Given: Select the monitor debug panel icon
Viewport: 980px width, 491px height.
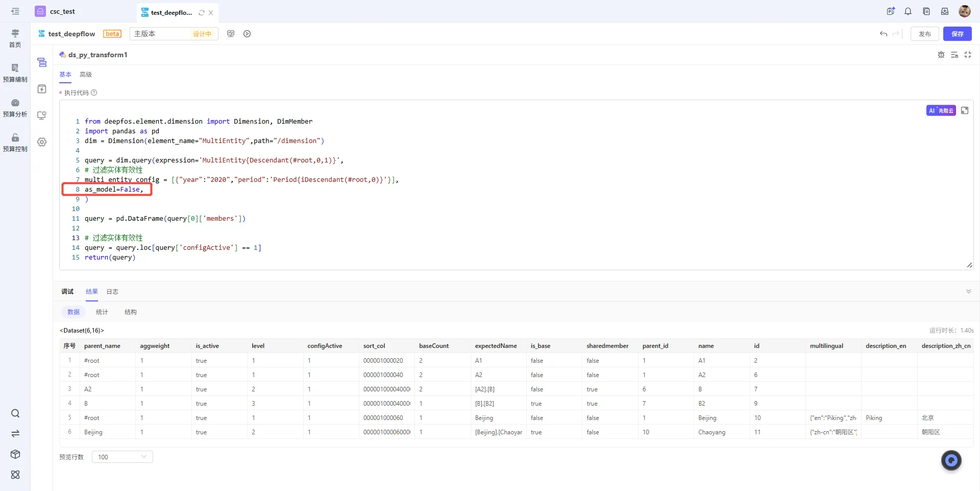Looking at the screenshot, I should (x=42, y=115).
